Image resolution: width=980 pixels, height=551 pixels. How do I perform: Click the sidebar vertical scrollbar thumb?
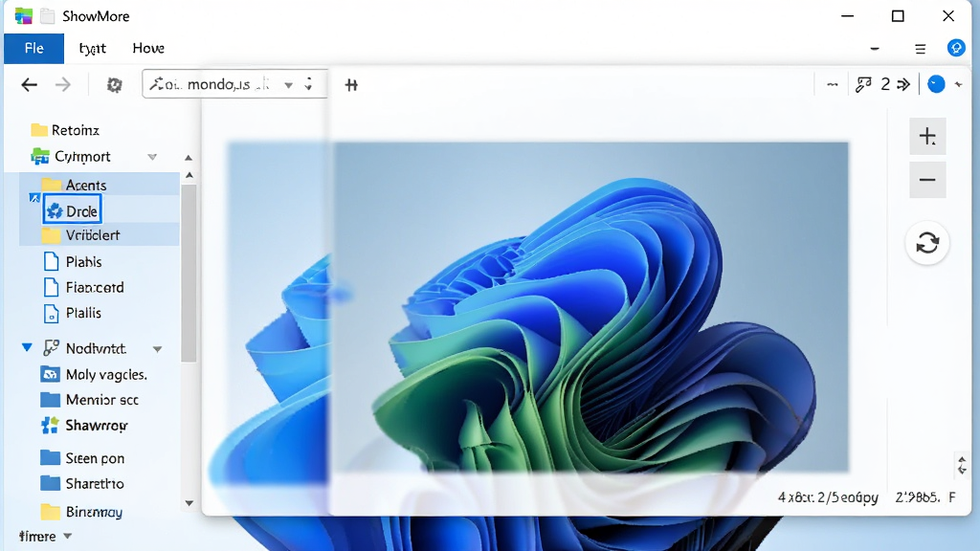click(189, 273)
